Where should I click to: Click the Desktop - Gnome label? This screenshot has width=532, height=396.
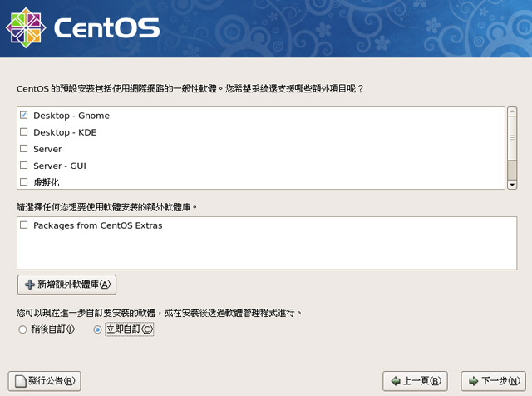(x=71, y=116)
